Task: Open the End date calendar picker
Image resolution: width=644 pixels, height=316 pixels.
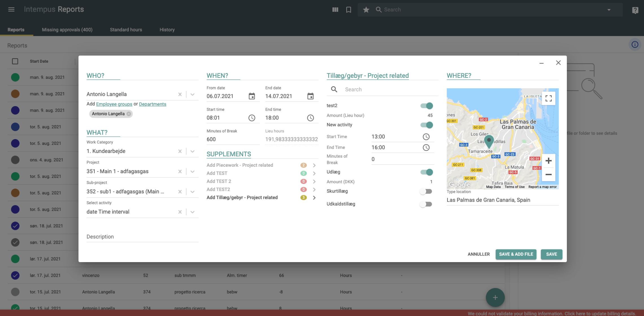Action: click(x=310, y=96)
